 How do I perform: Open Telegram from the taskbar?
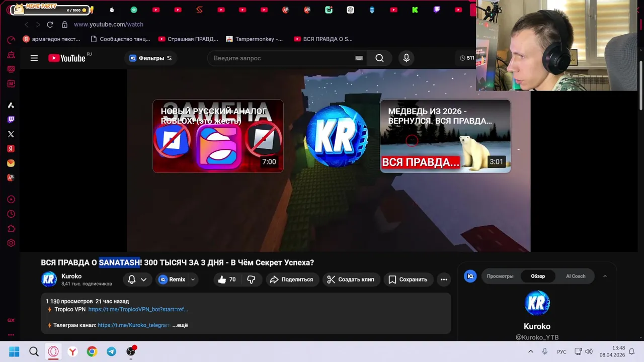[x=111, y=352]
